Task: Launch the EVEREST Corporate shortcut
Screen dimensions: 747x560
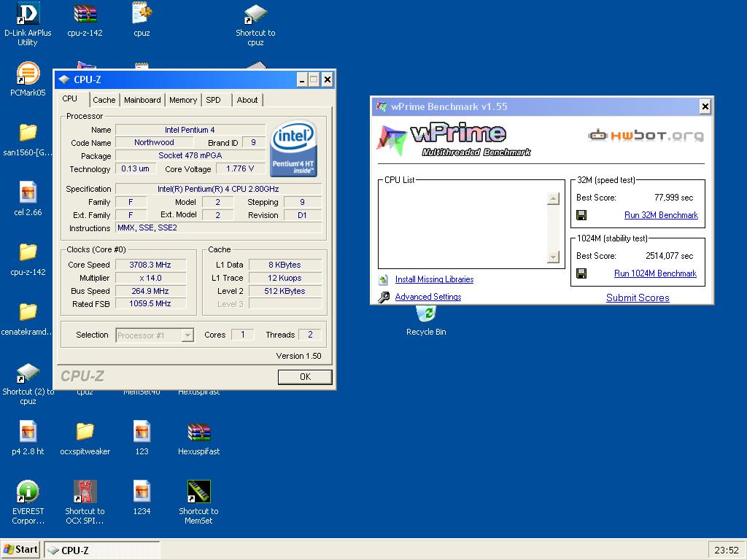Action: 28,492
